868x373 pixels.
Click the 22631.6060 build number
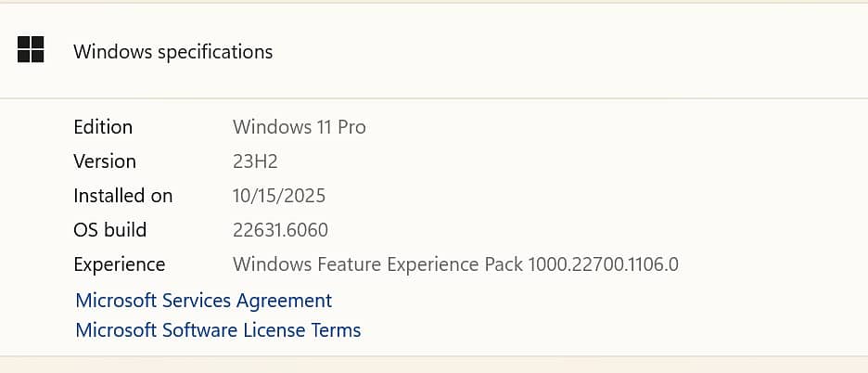point(280,230)
